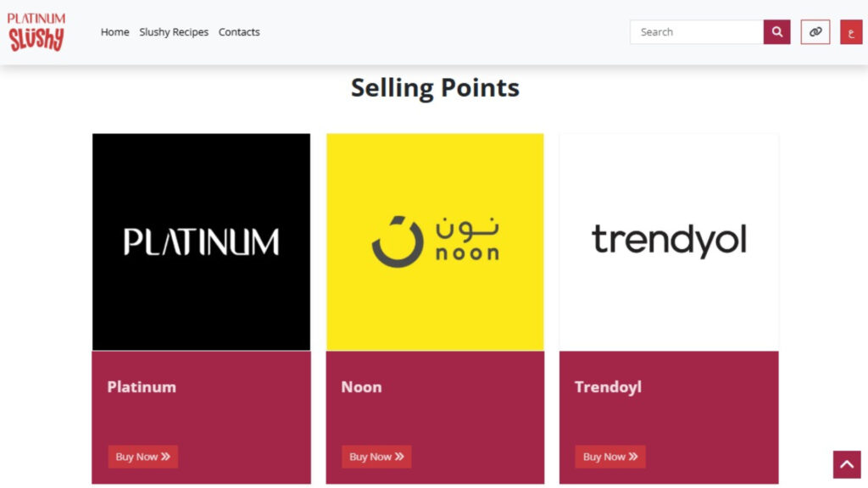Click the Platinum Slushy logo
Viewport: 868px width, 488px height.
[36, 31]
